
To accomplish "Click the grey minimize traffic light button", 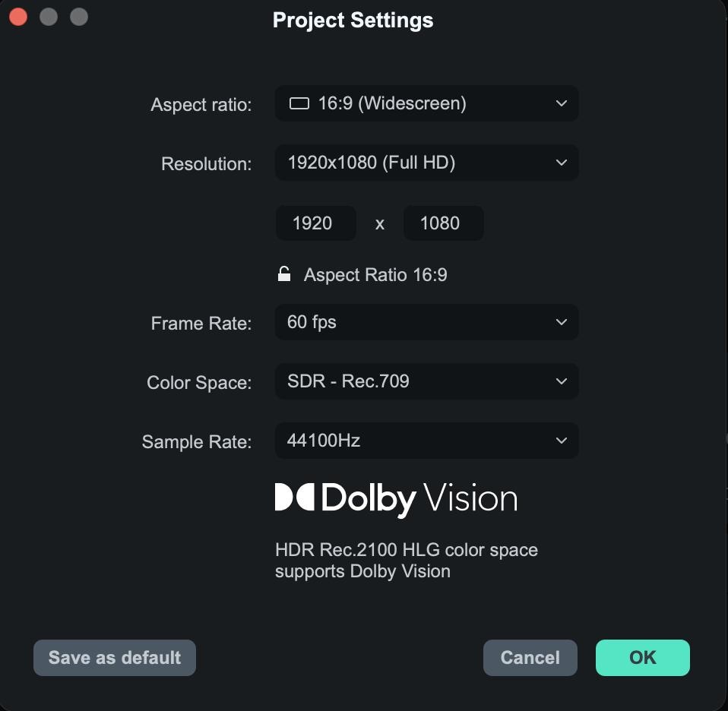I will [49, 16].
